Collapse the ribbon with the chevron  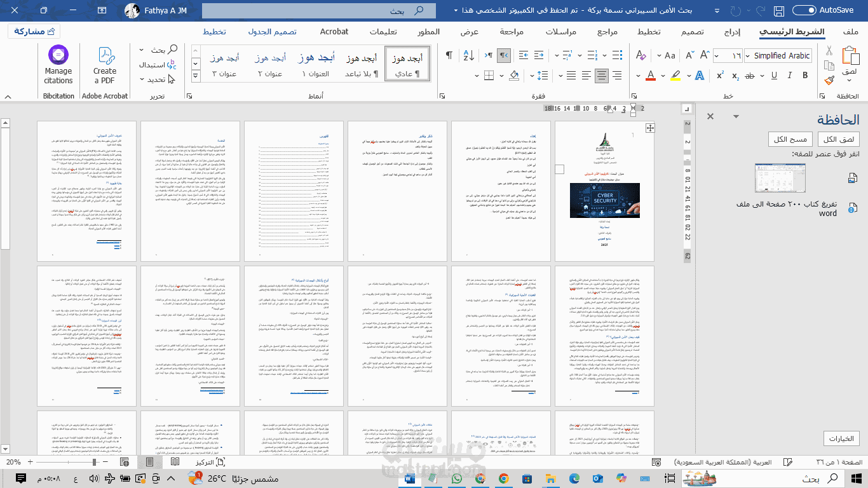[x=8, y=96]
